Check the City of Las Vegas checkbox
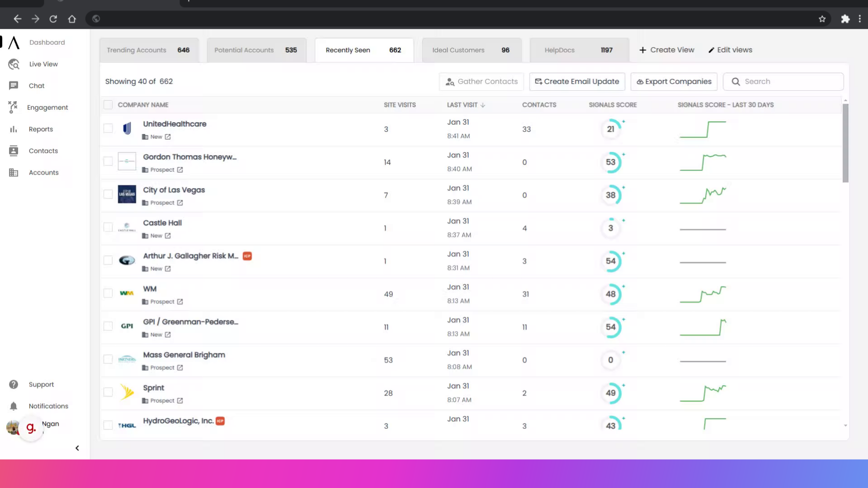The image size is (868, 488). point(108,194)
